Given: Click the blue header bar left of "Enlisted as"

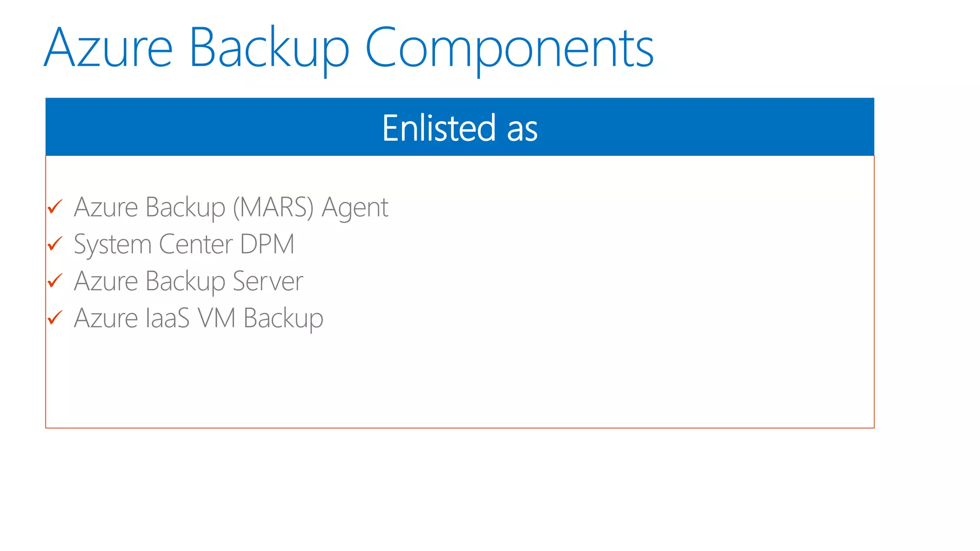Looking at the screenshot, I should pyautogui.click(x=191, y=127).
